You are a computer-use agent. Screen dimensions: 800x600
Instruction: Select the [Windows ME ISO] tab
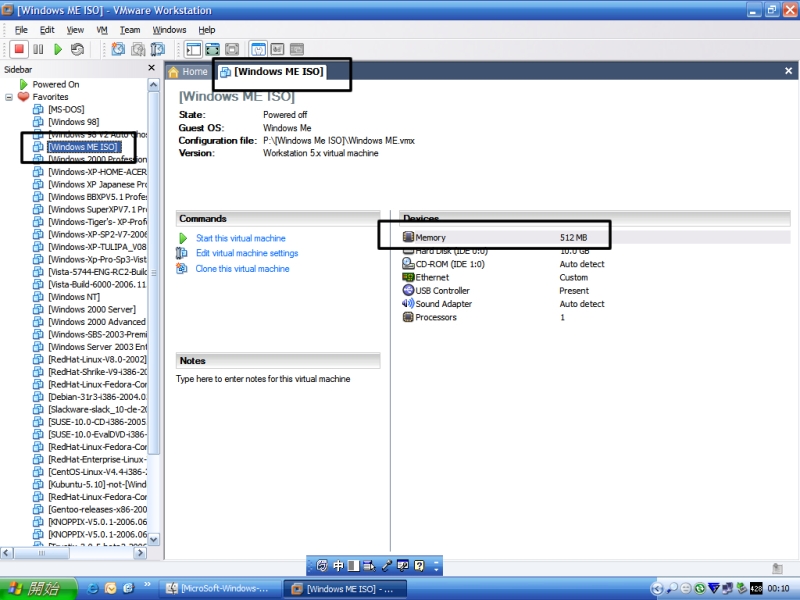pyautogui.click(x=272, y=72)
